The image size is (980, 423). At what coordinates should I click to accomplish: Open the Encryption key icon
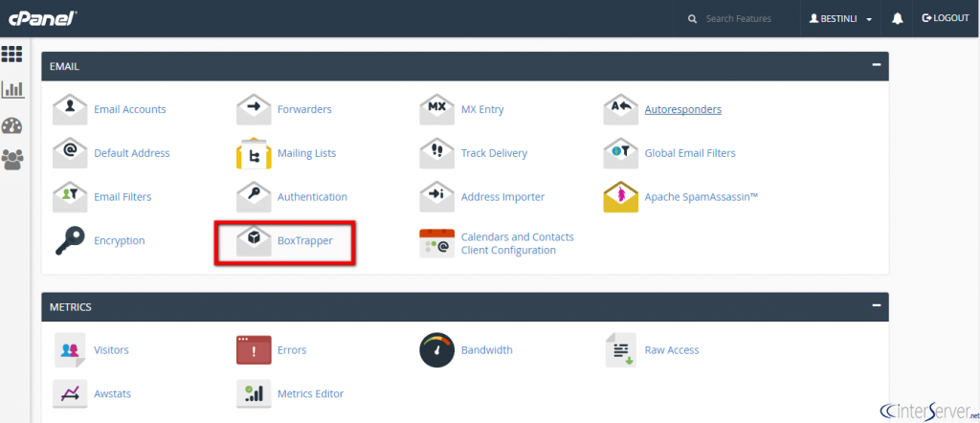click(70, 241)
